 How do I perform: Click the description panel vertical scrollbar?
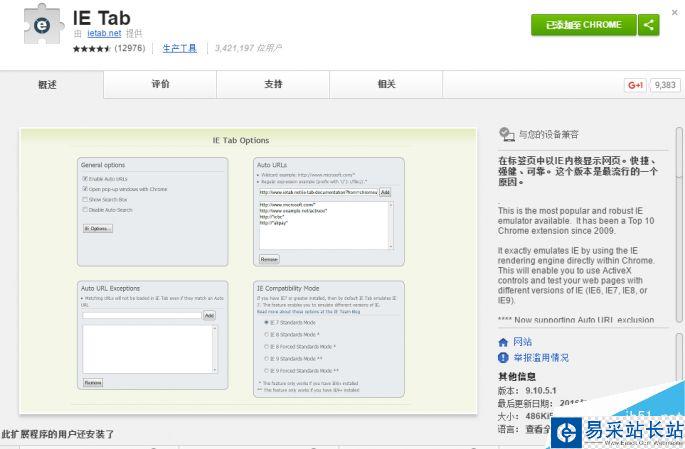pos(679,225)
